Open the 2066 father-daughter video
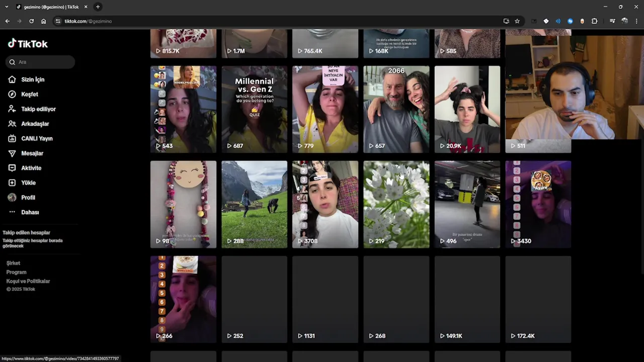644x362 pixels. click(396, 109)
